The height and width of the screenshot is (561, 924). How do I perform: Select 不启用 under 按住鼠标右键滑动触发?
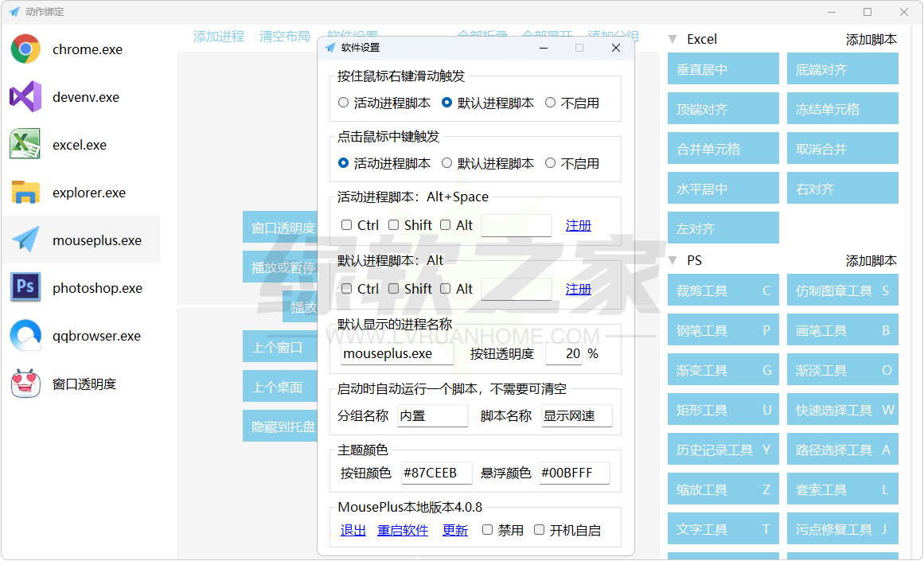pyautogui.click(x=551, y=103)
